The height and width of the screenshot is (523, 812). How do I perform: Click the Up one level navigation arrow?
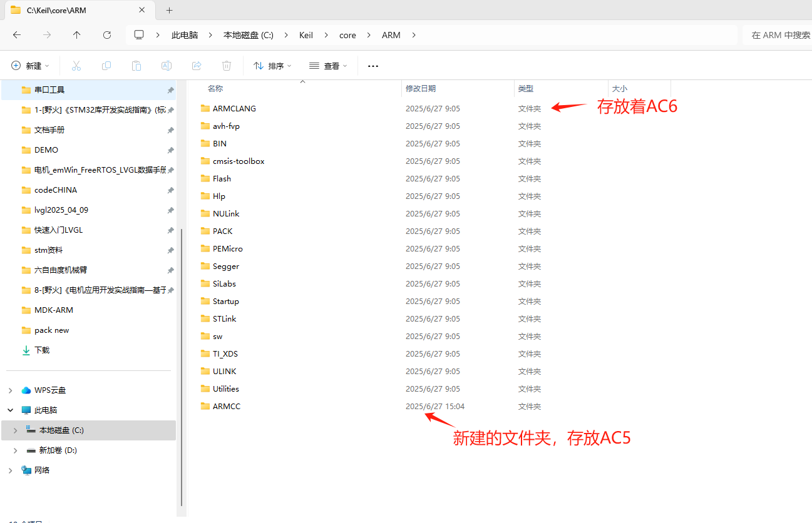click(x=76, y=35)
